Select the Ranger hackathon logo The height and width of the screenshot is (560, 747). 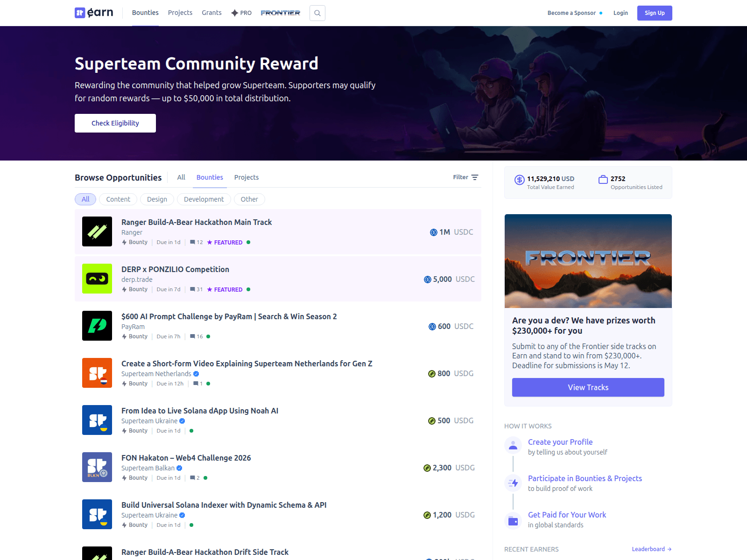[97, 231]
